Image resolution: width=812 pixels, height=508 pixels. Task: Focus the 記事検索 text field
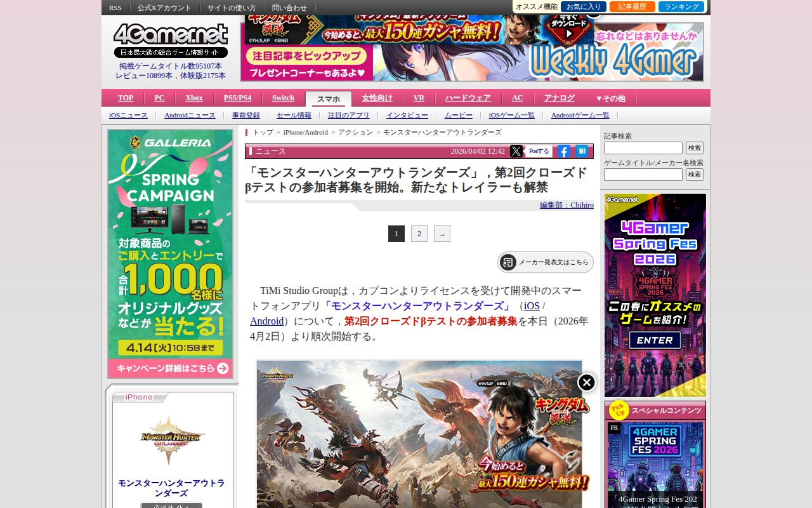point(643,148)
